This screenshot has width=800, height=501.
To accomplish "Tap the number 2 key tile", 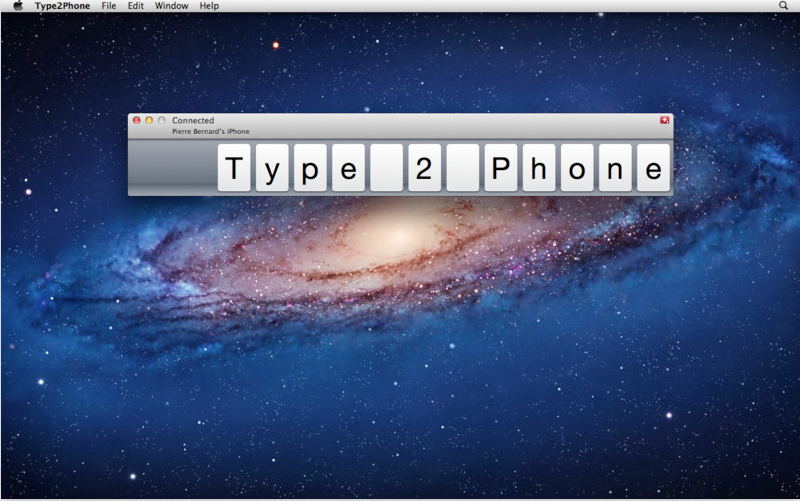I will 424,168.
